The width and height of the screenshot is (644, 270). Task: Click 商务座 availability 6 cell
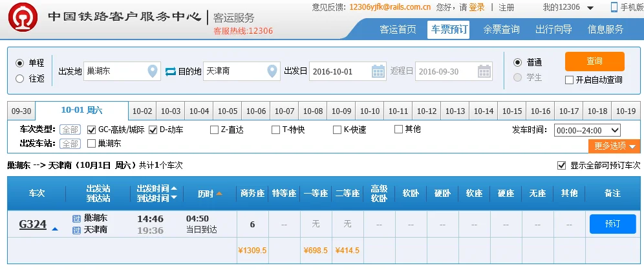253,225
